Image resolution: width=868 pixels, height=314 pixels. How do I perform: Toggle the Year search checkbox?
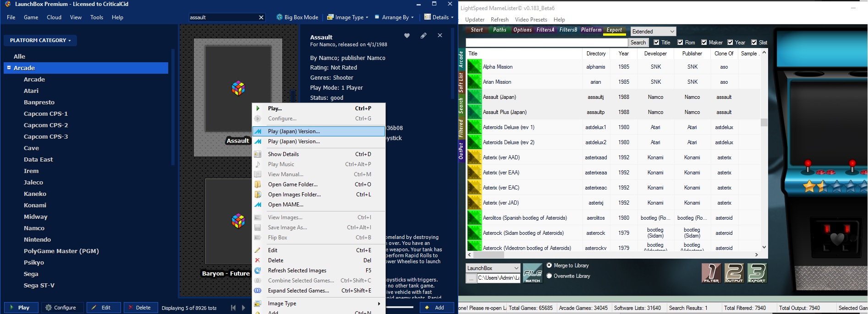coord(731,43)
